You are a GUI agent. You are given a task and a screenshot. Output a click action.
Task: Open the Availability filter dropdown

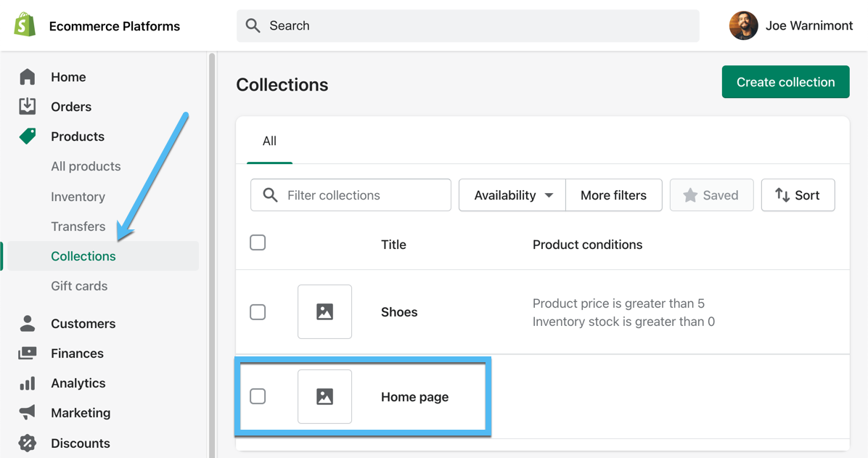point(512,195)
